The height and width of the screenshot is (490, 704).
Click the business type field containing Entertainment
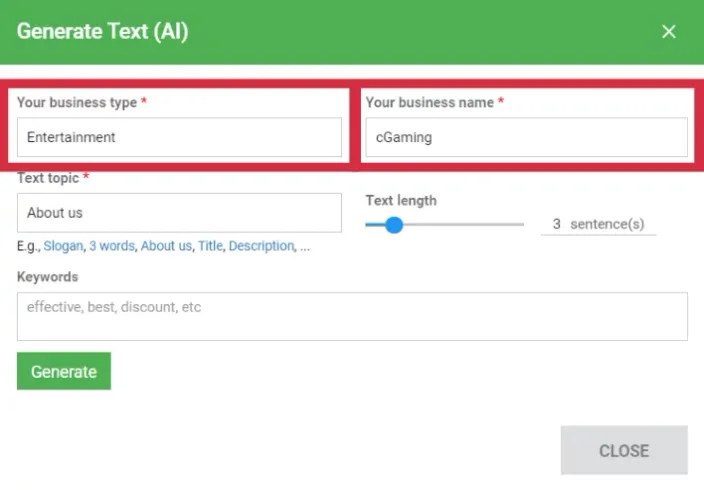click(179, 137)
